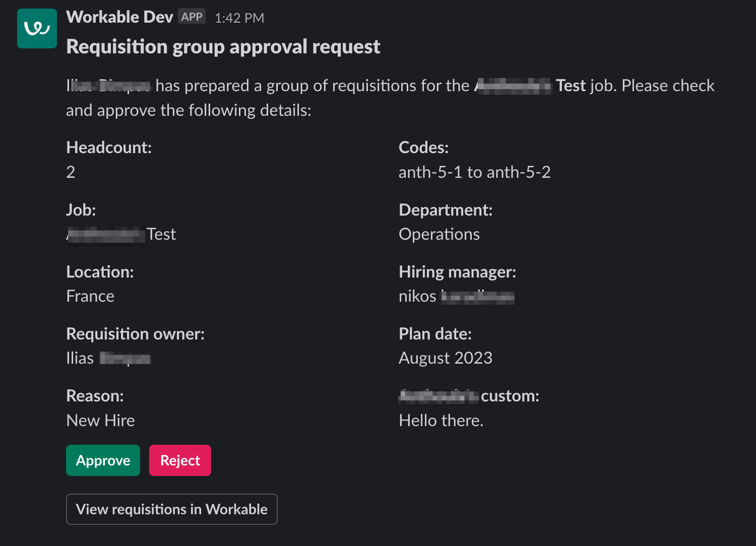Reject the requisition group request

(180, 460)
